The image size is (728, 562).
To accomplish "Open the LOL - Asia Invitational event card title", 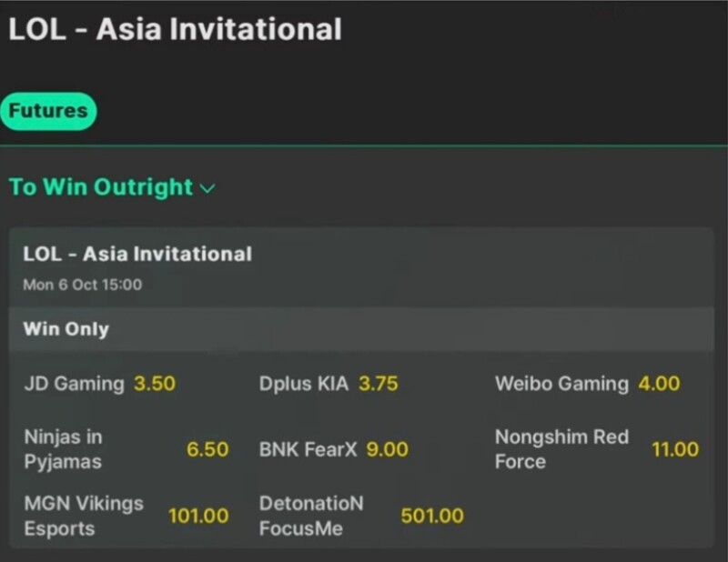I will 137,254.
